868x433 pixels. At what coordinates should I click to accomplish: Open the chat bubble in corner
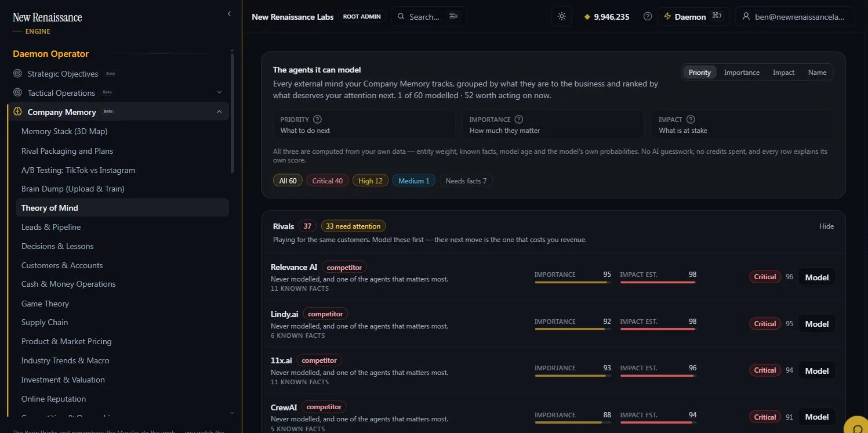pyautogui.click(x=856, y=426)
